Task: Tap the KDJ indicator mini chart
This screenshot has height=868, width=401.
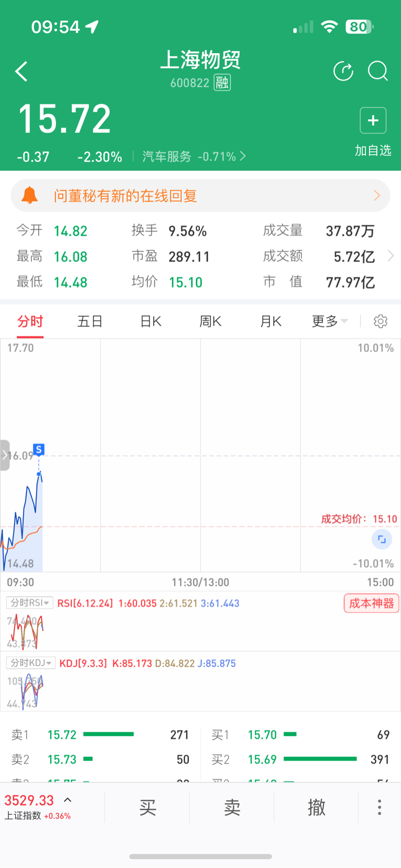Action: tap(31, 691)
